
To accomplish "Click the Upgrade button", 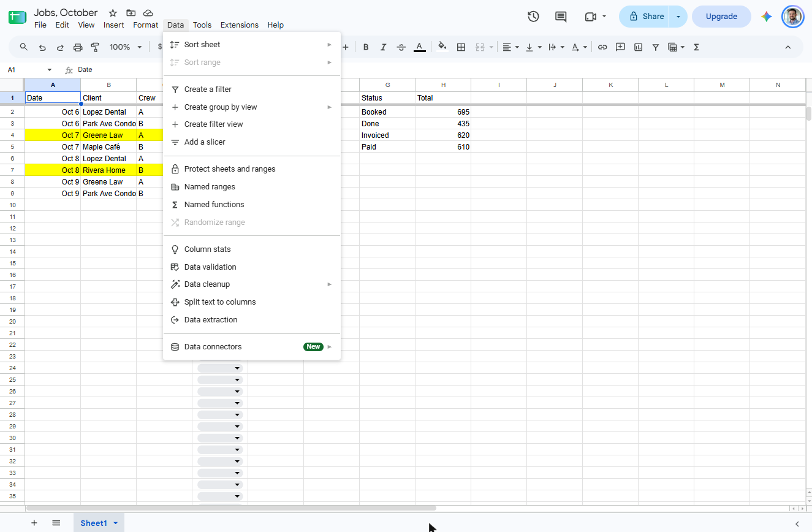I will tap(721, 17).
